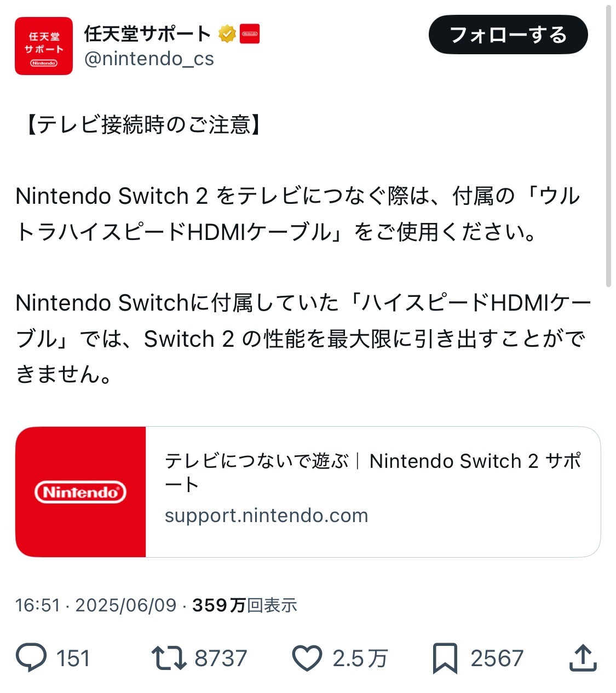
Task: Click the gold verified badge
Action: point(227,34)
